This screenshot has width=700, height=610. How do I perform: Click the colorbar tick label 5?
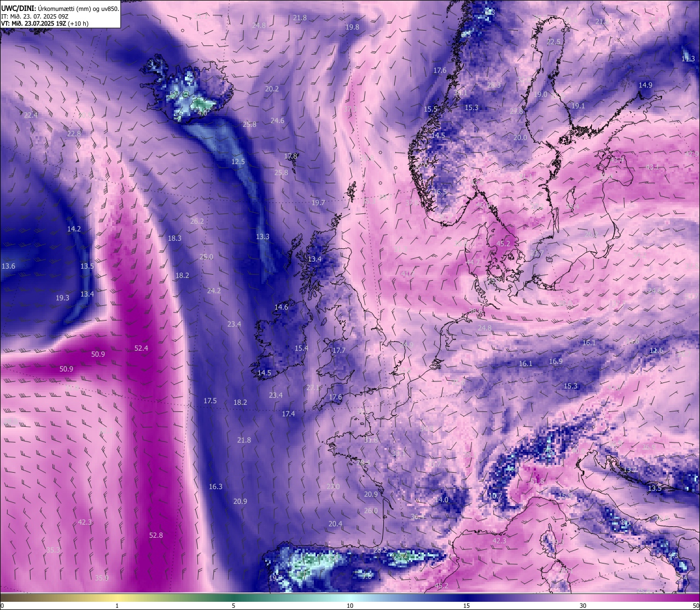pos(234,605)
